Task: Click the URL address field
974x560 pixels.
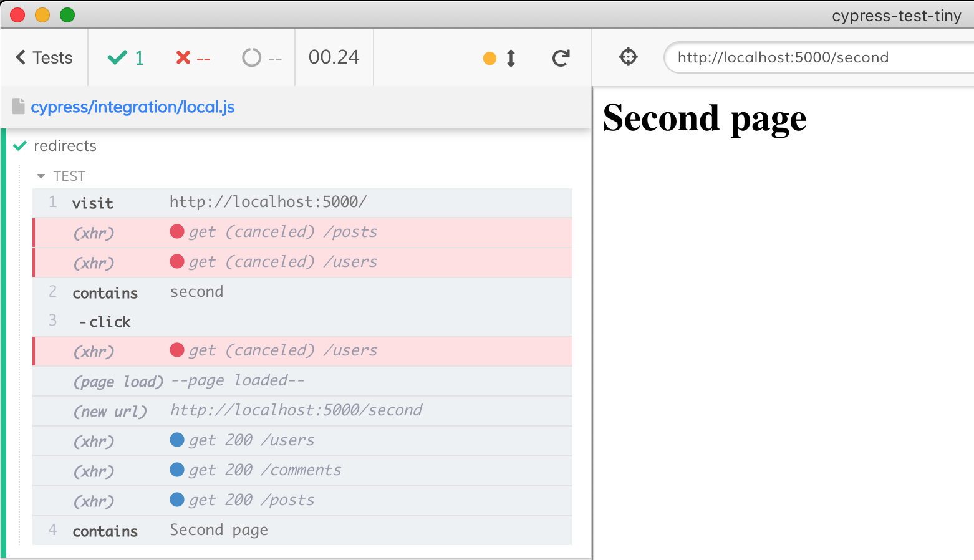Action: [x=811, y=57]
